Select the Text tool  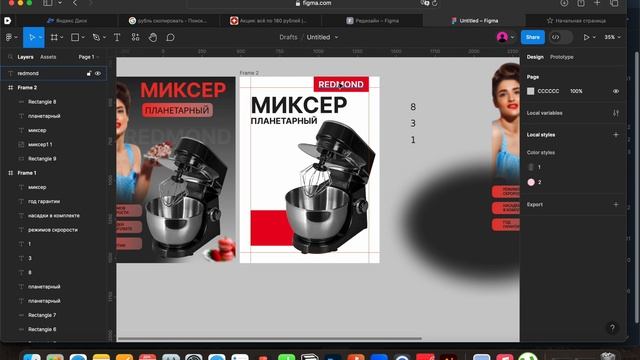coord(117,38)
